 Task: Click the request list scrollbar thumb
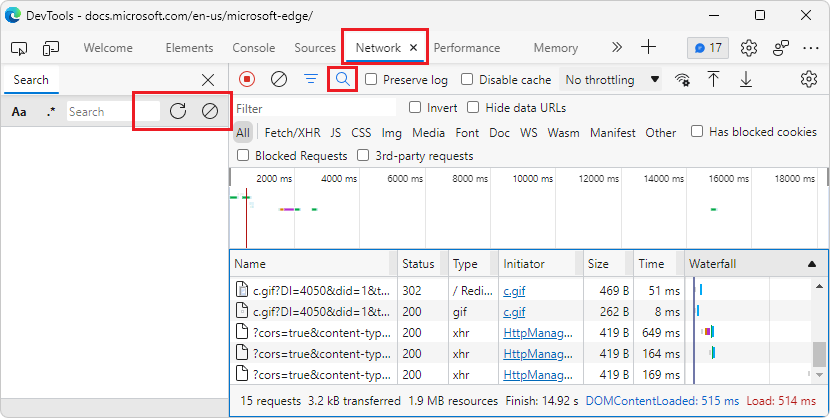pyautogui.click(x=819, y=353)
